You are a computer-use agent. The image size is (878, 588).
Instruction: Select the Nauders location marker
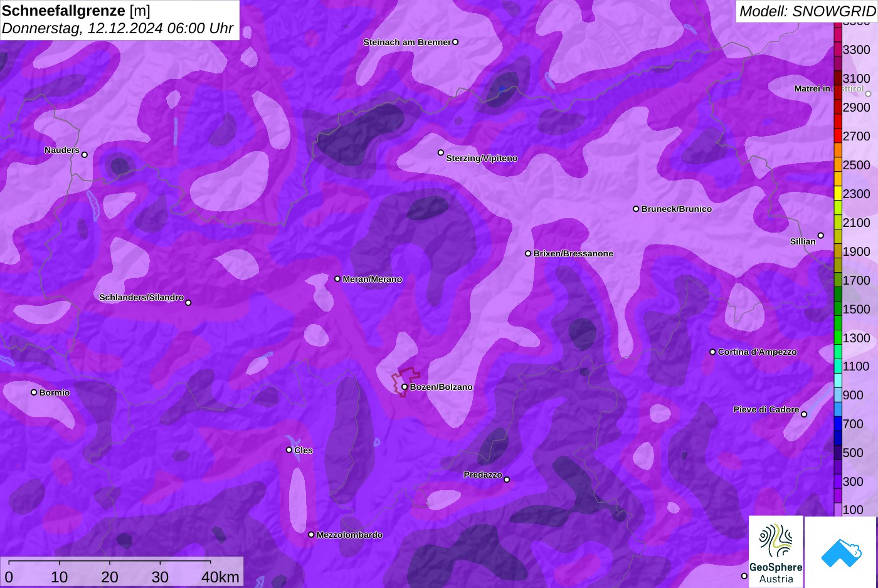(85, 155)
